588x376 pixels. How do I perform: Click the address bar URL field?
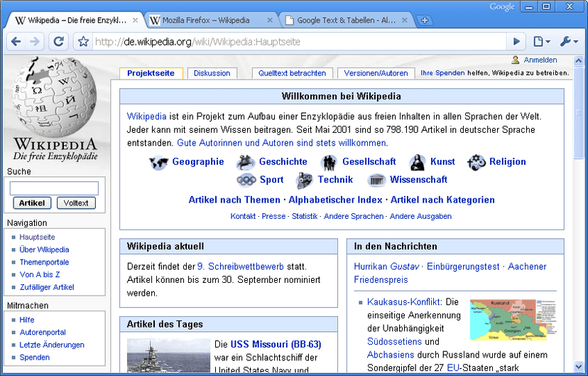[298, 42]
